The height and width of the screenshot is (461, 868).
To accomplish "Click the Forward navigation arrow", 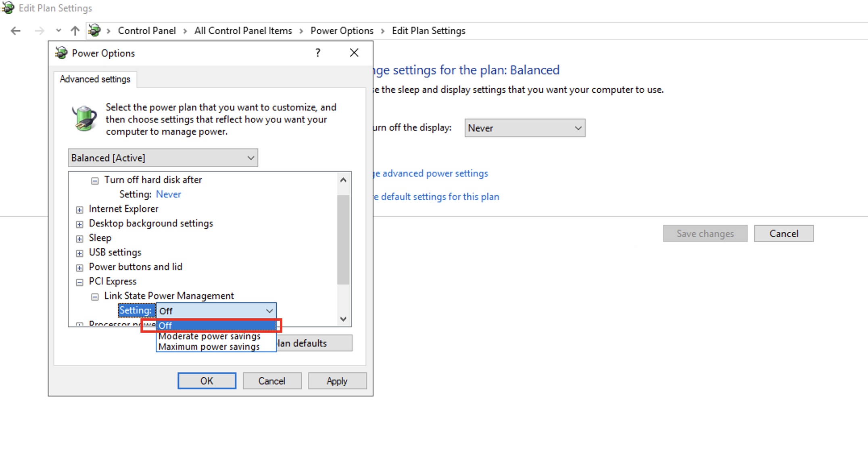I will coord(39,31).
